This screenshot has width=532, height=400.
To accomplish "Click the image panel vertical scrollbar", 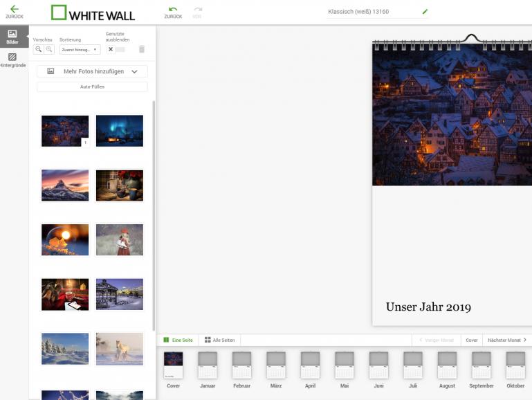I will 154,215.
